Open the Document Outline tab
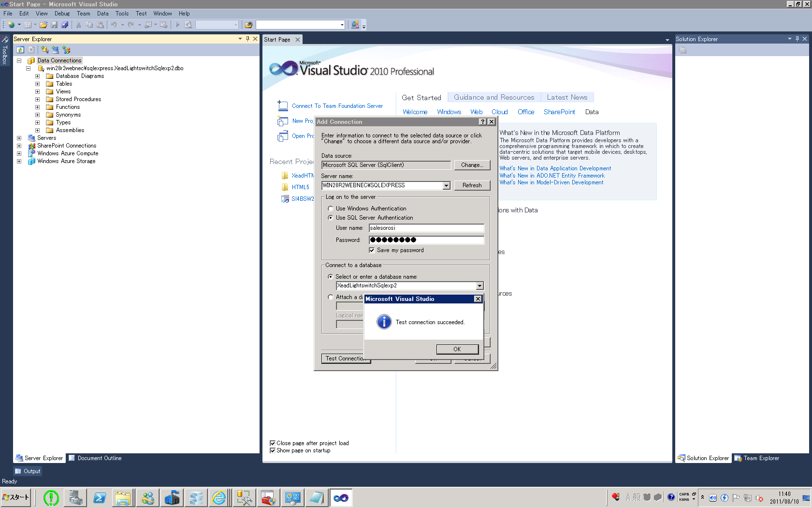812x508 pixels. (95, 458)
